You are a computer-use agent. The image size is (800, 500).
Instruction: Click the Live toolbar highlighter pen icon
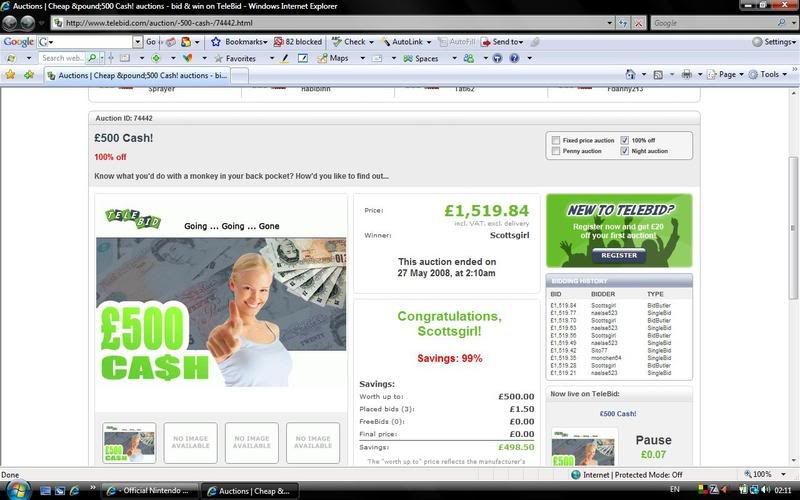click(285, 59)
